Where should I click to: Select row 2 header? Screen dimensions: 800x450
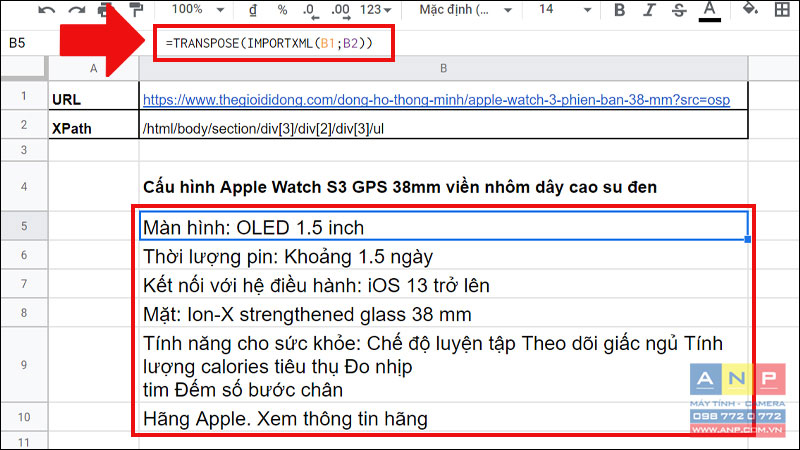24,124
